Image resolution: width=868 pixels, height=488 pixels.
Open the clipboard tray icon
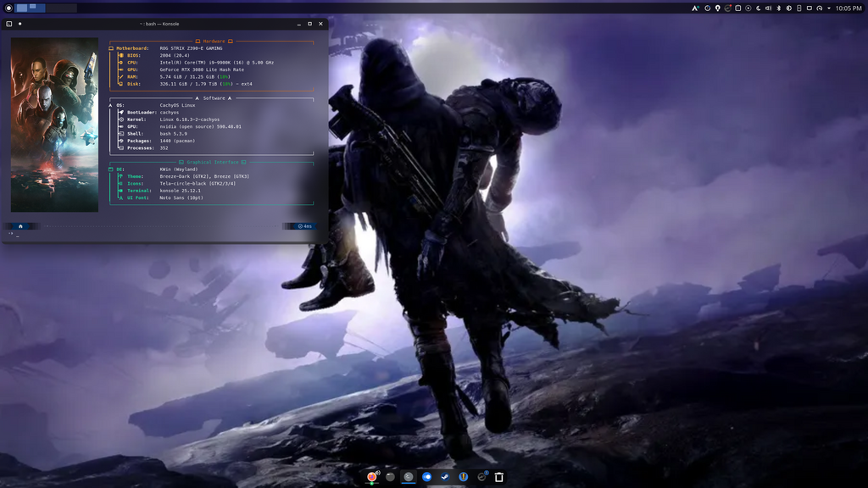point(738,8)
